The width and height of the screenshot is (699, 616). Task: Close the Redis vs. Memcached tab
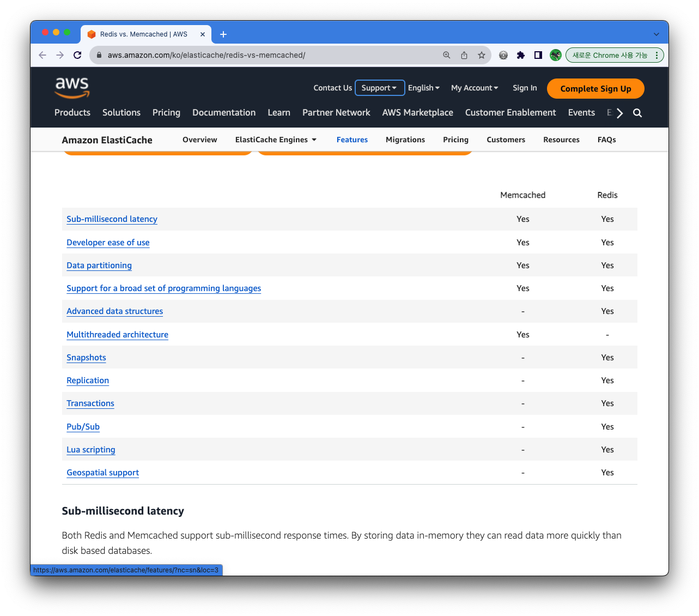click(203, 34)
